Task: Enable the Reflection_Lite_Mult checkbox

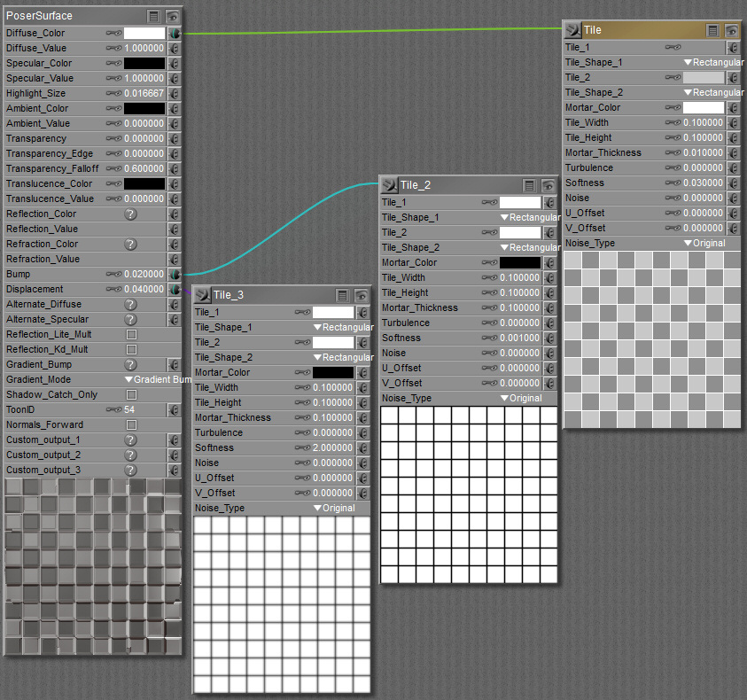Action: click(131, 335)
